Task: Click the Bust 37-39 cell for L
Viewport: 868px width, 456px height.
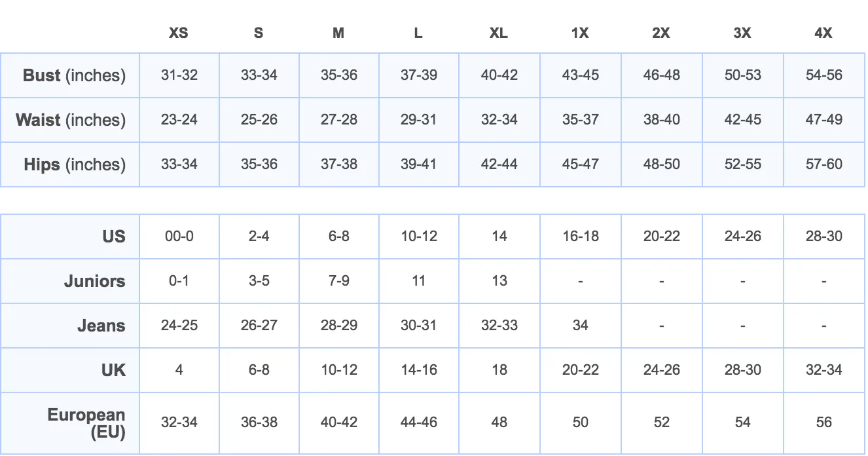Action: (419, 75)
